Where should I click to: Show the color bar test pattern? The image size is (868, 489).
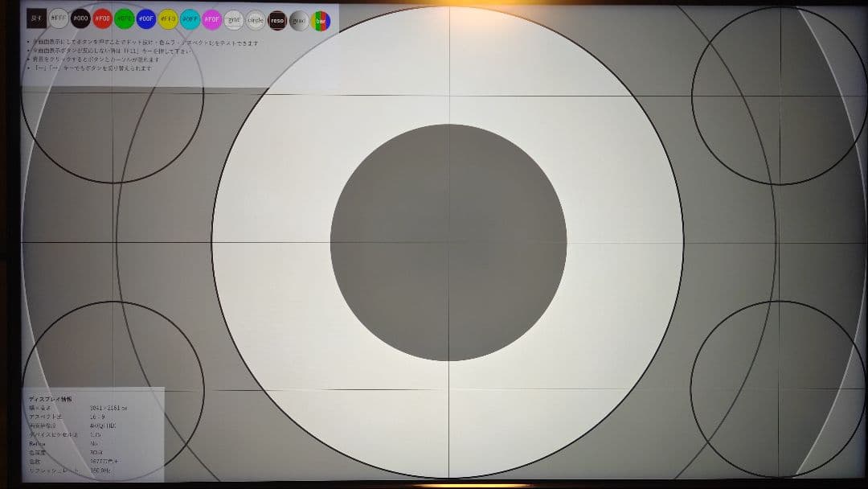click(321, 21)
